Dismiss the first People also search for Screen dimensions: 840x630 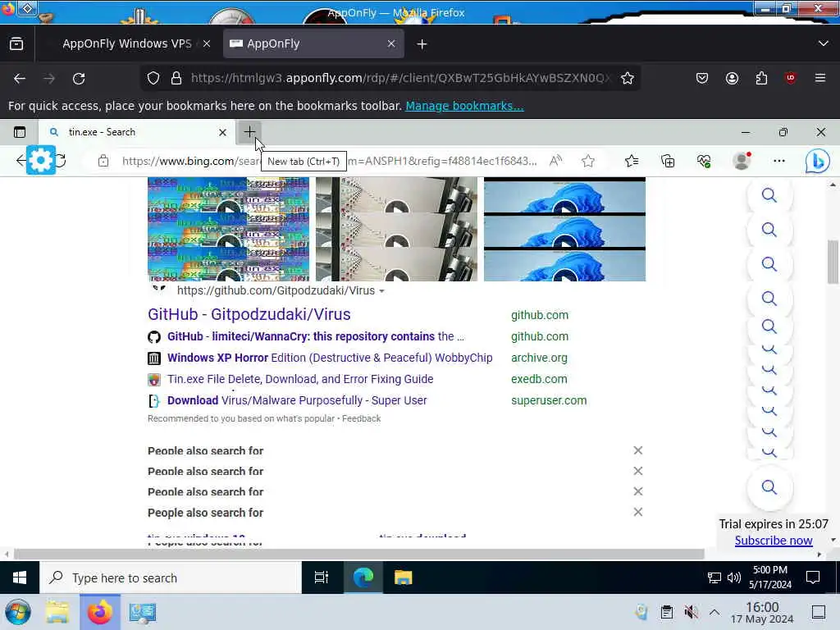coord(637,450)
